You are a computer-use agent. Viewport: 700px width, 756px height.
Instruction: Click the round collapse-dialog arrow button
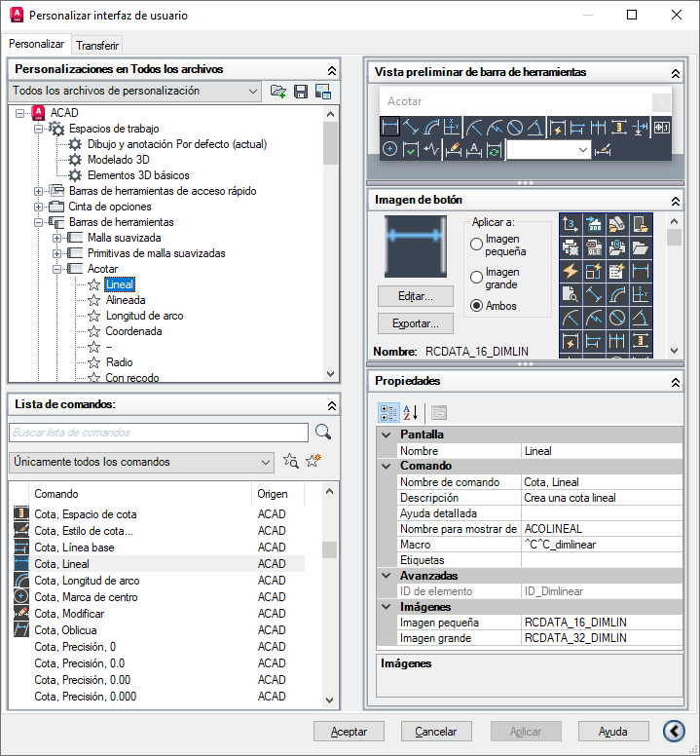[x=674, y=731]
